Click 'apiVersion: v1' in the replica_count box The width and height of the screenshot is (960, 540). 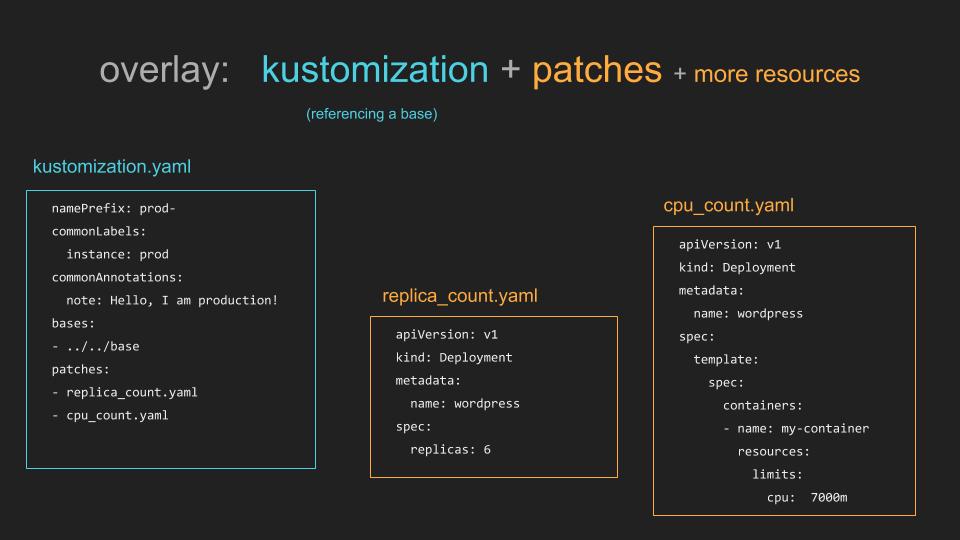click(446, 334)
